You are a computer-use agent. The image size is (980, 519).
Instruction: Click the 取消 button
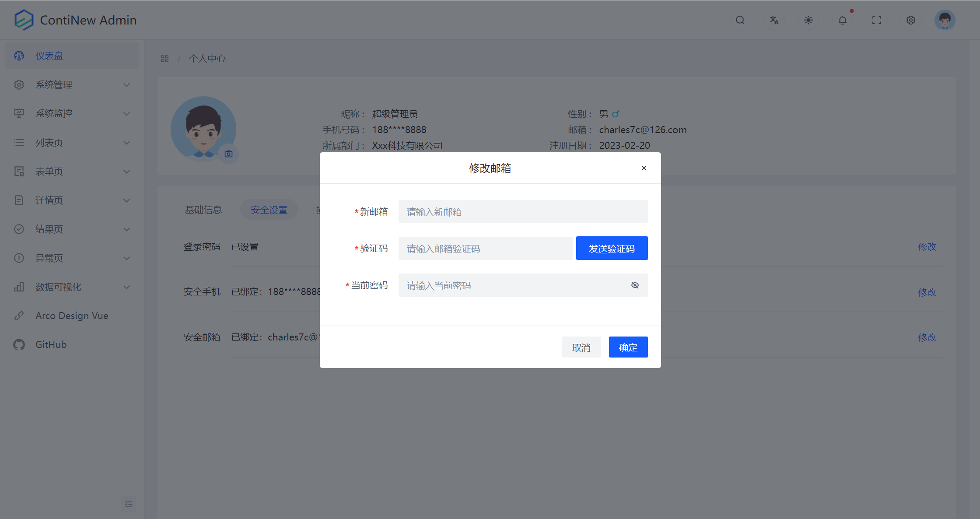[581, 347]
